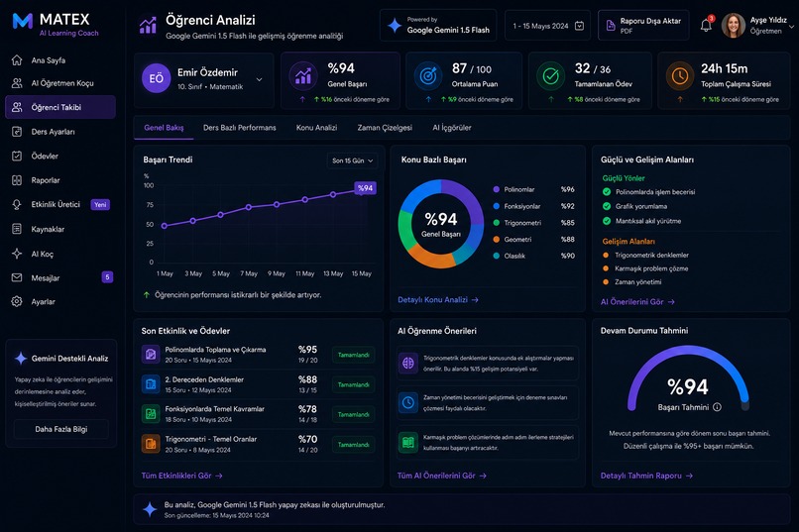This screenshot has height=532, width=799.
Task: Click the Raporu Dışa Aktar button
Action: click(x=643, y=26)
